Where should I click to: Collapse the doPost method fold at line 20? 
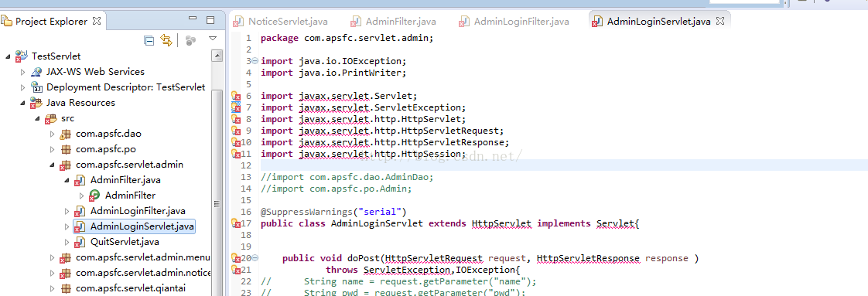pos(255,258)
